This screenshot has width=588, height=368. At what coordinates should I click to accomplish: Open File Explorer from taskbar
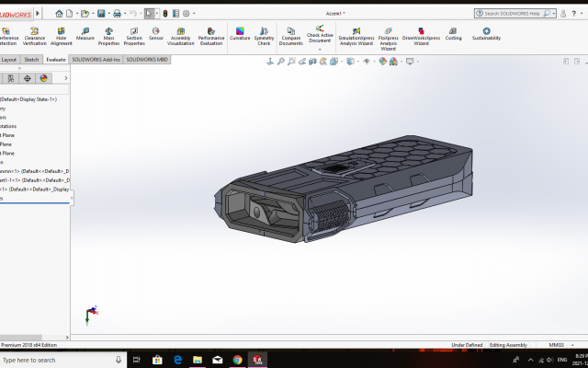pos(198,360)
